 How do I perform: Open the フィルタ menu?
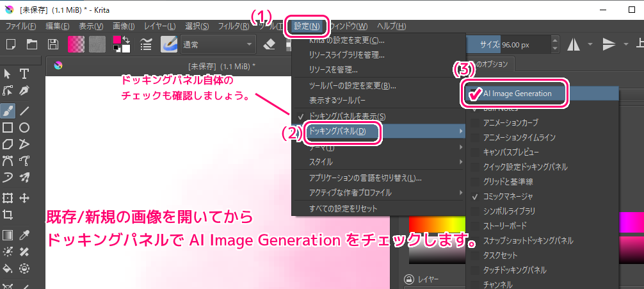[x=234, y=26]
